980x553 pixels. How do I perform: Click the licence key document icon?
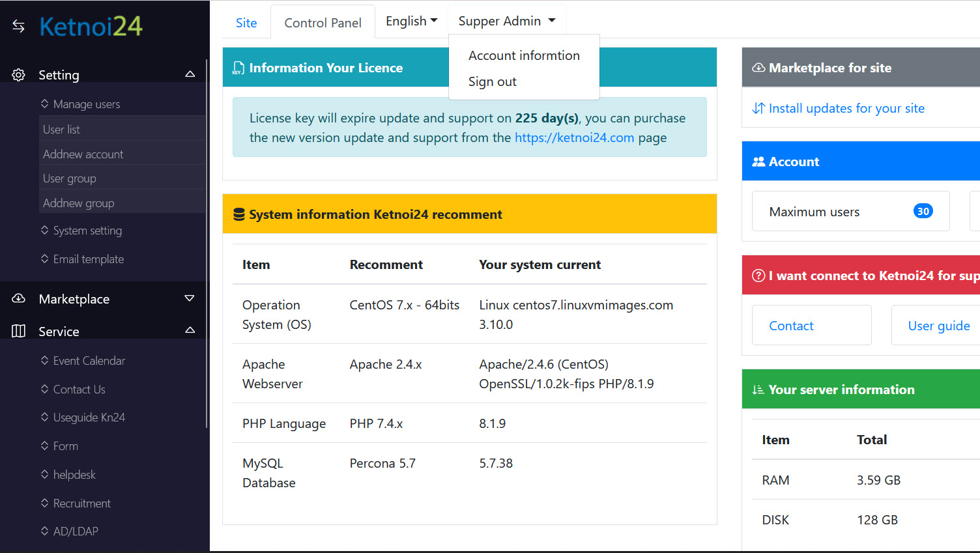point(238,68)
